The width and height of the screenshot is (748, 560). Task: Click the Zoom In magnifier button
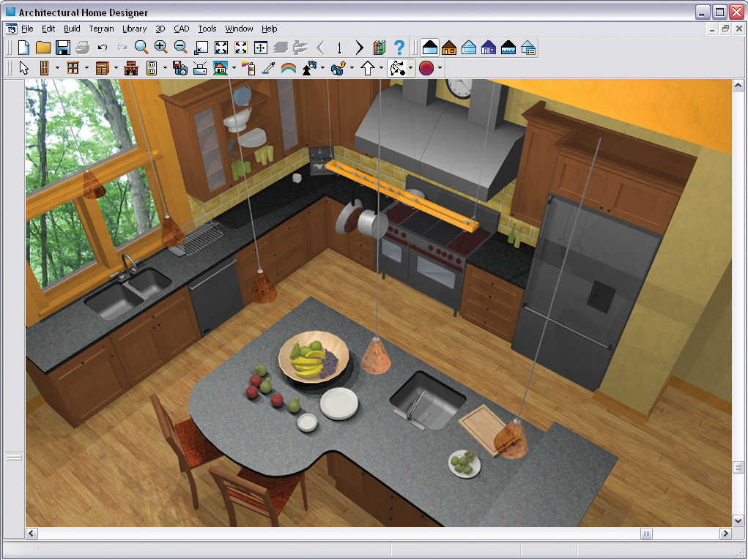coord(160,48)
